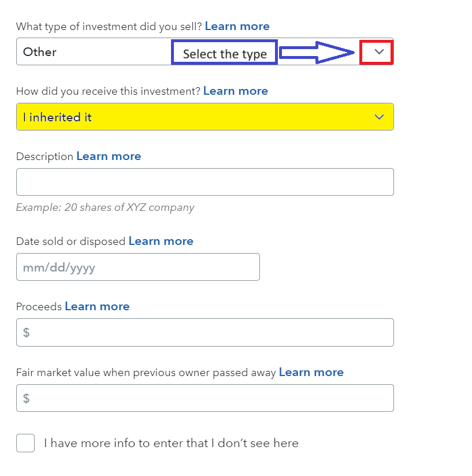Click the Date sold mm/dd/yyyy field

137,267
